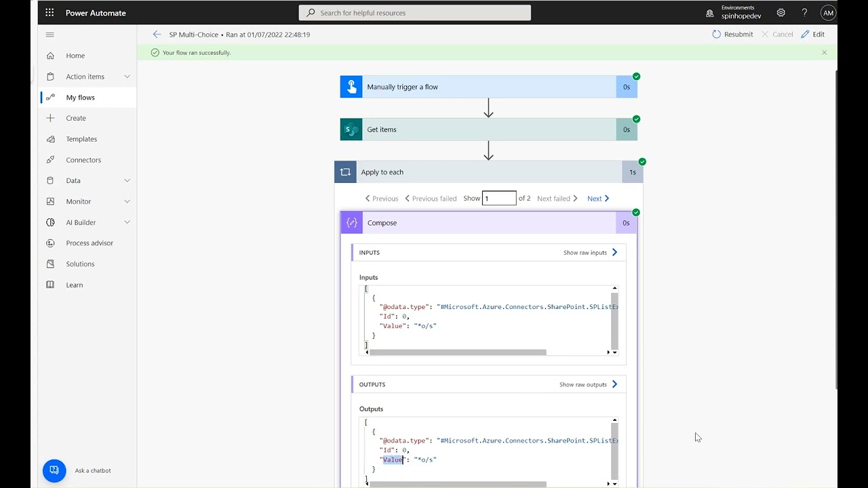Viewport: 868px width, 488px height.
Task: Click the search for helpful resources box
Action: pos(415,13)
